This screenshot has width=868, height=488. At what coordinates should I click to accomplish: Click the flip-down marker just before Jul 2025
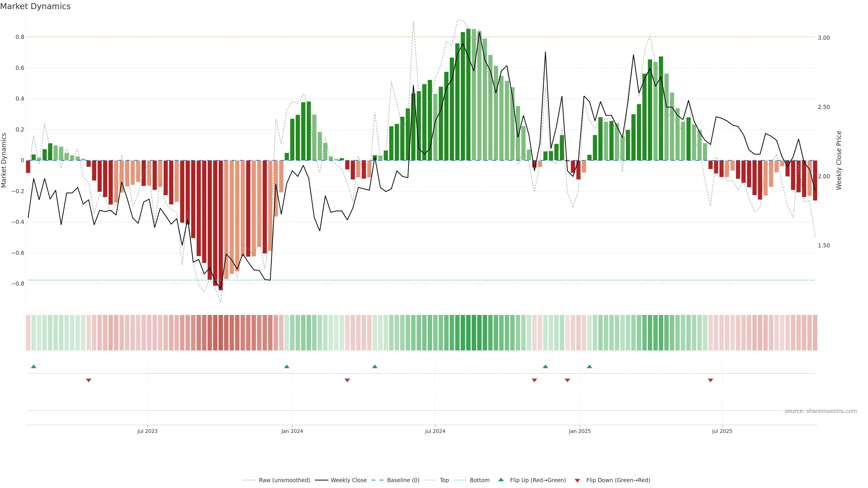point(711,380)
